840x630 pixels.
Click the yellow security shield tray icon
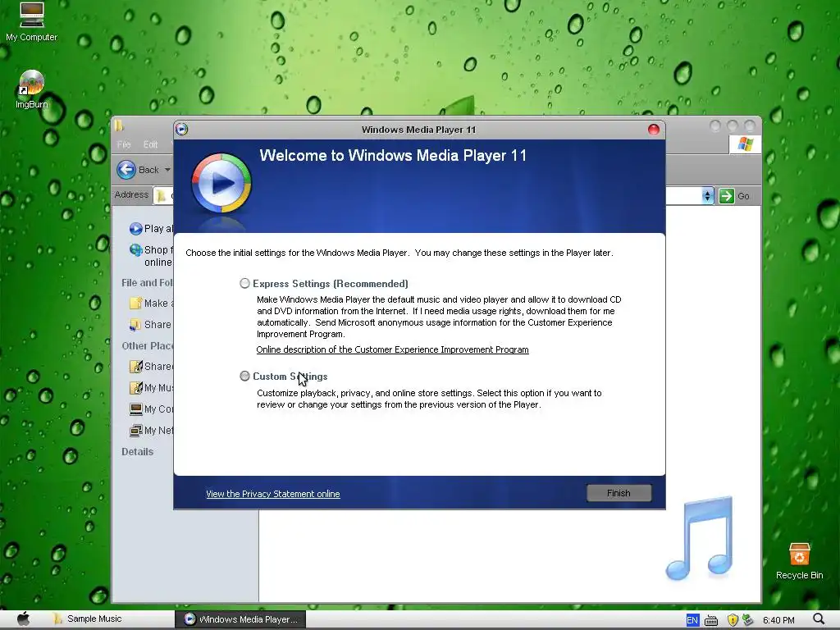pos(733,620)
